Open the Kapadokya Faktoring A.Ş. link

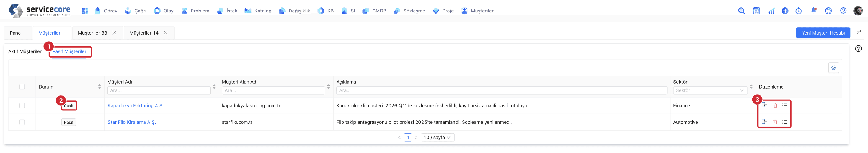[x=135, y=105]
